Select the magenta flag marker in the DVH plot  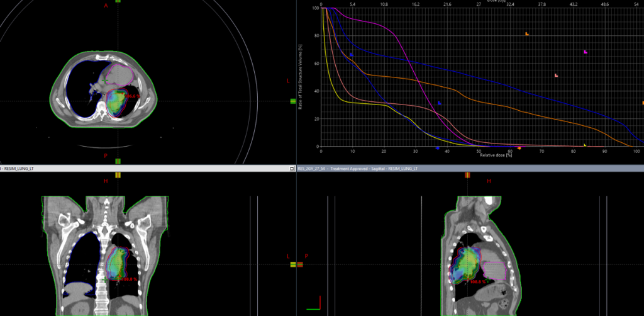[586, 52]
